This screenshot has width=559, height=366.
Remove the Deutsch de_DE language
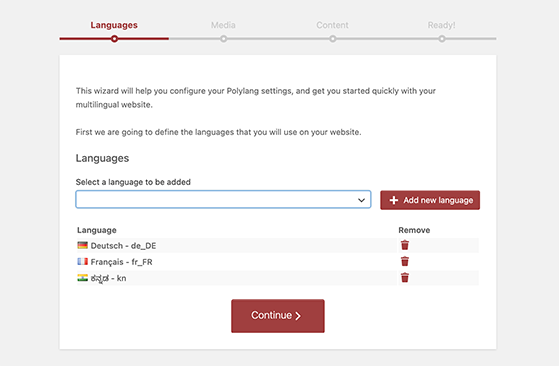pos(405,245)
